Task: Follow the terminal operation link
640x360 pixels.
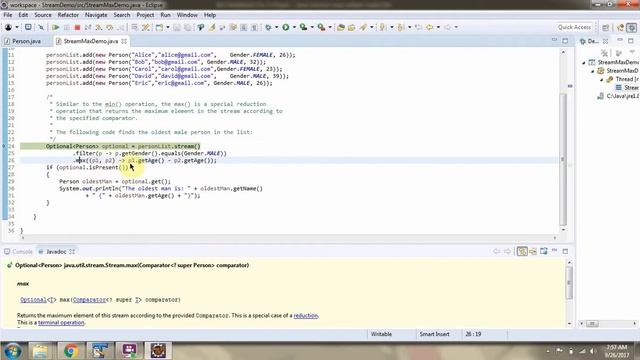Action: coord(61,322)
